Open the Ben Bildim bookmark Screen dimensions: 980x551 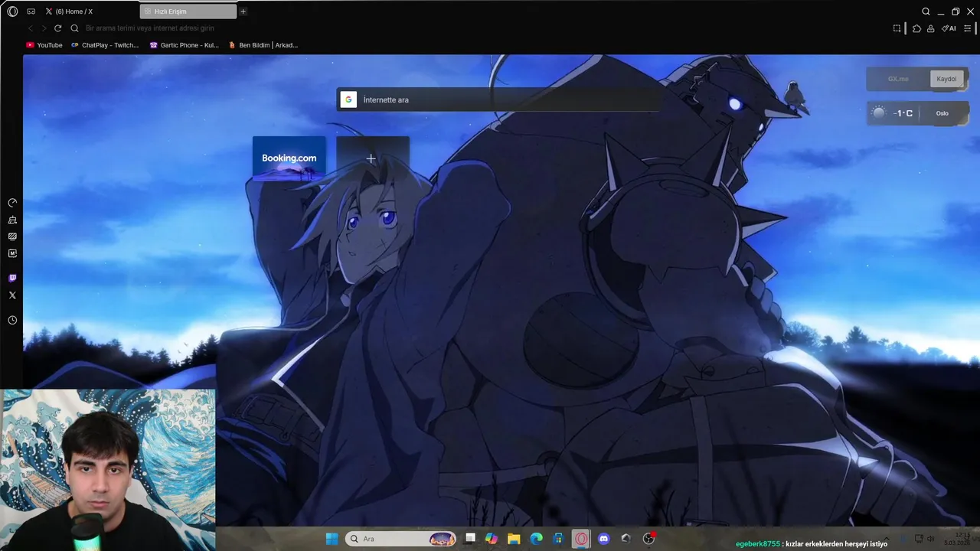click(x=263, y=45)
